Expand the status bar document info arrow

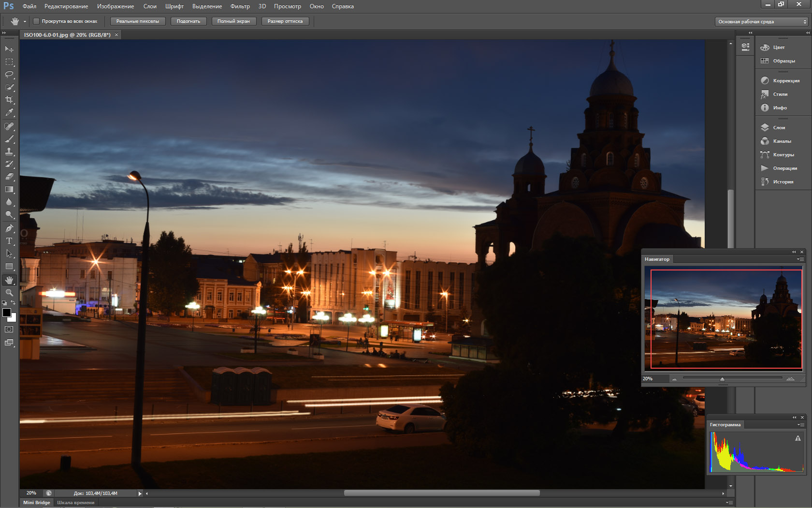coord(140,493)
